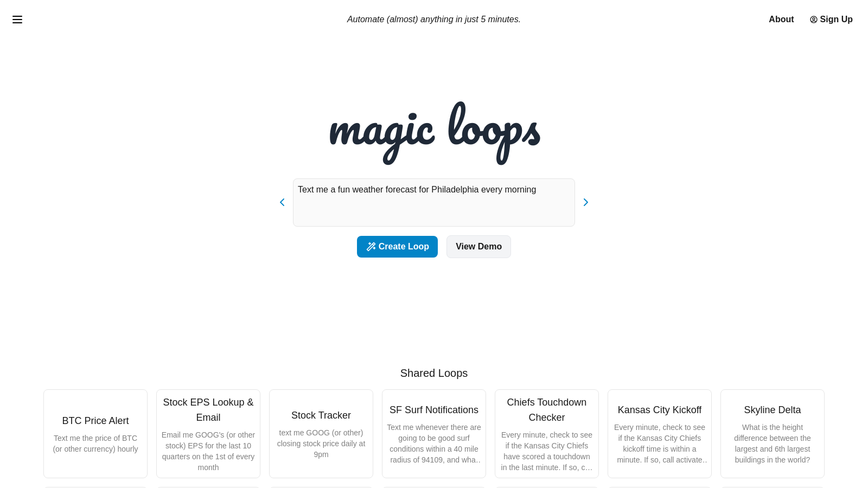Click Sign Up in the top bar
Viewport: 868px width, 488px height.
click(835, 20)
